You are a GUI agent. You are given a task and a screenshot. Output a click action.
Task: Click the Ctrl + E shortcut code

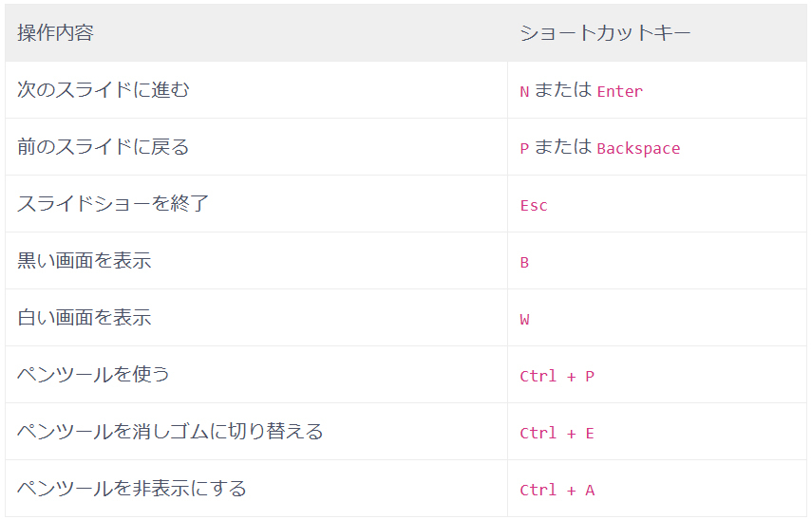557,433
